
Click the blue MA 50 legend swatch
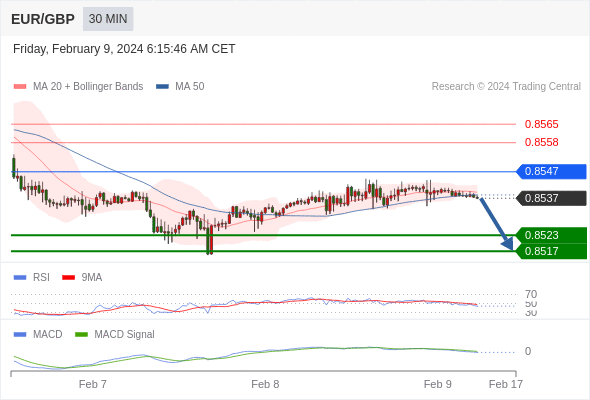pos(162,87)
